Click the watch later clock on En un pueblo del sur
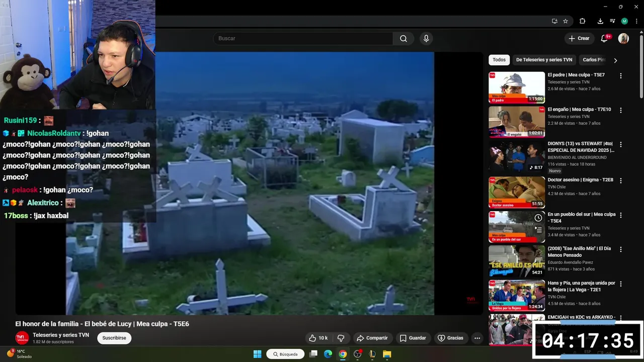This screenshot has height=362, width=644. tap(538, 218)
